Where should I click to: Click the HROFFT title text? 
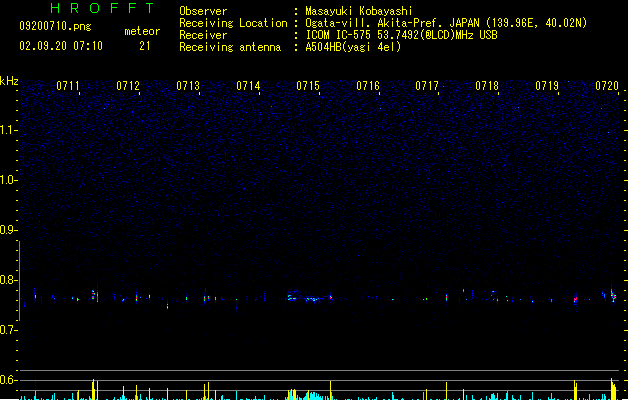(x=102, y=8)
